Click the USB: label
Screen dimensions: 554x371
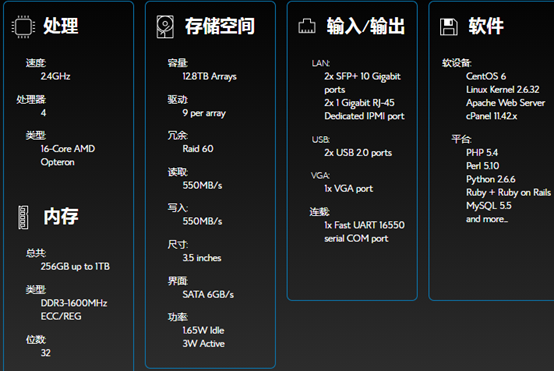click(x=321, y=140)
